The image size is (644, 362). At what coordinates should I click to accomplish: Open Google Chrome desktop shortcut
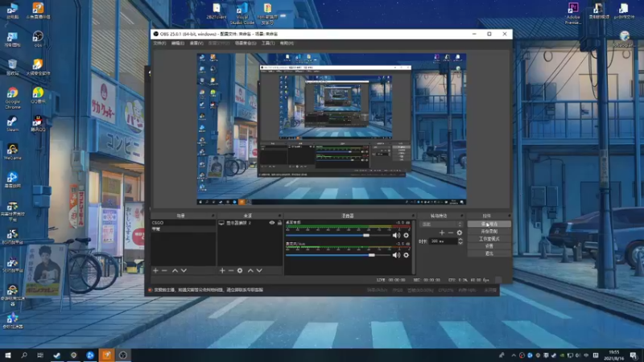(x=12, y=97)
